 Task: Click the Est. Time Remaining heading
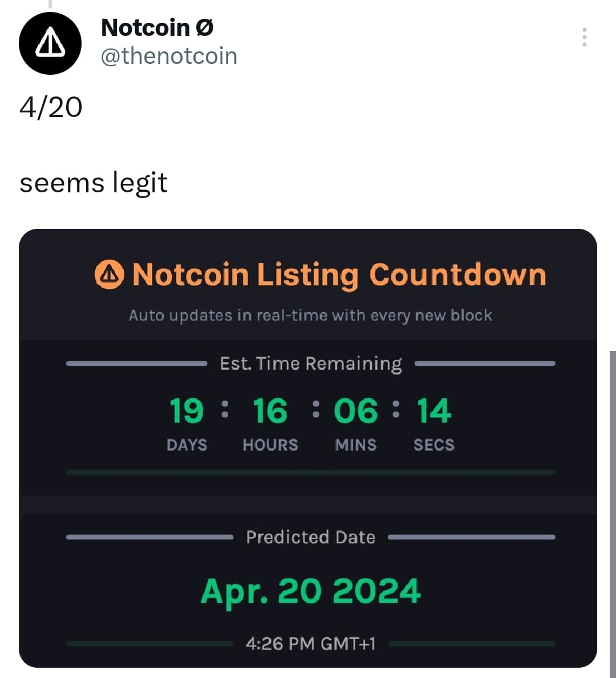point(311,364)
